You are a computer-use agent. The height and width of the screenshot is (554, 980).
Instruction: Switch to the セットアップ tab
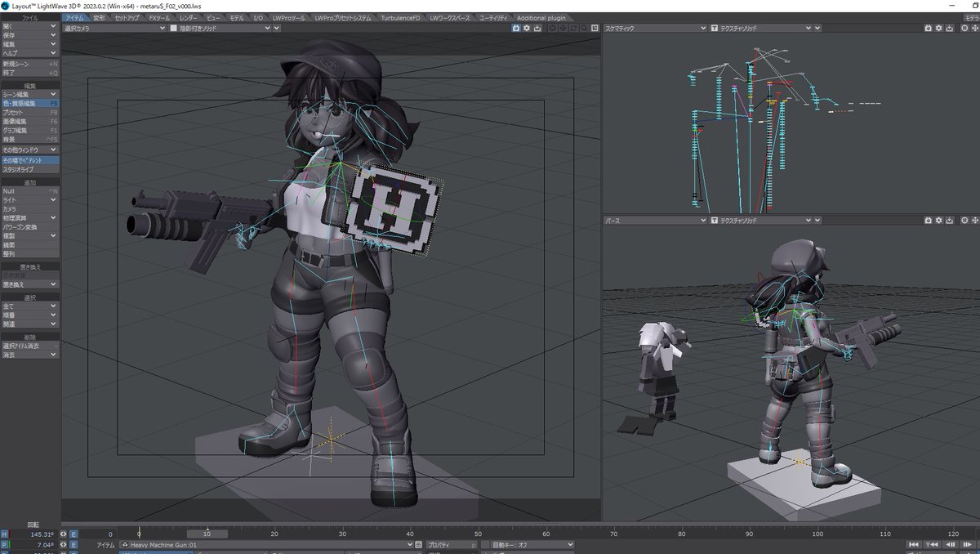(x=128, y=17)
